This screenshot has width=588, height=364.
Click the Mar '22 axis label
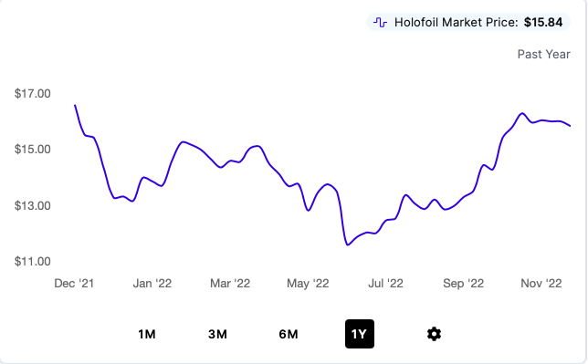[230, 284]
